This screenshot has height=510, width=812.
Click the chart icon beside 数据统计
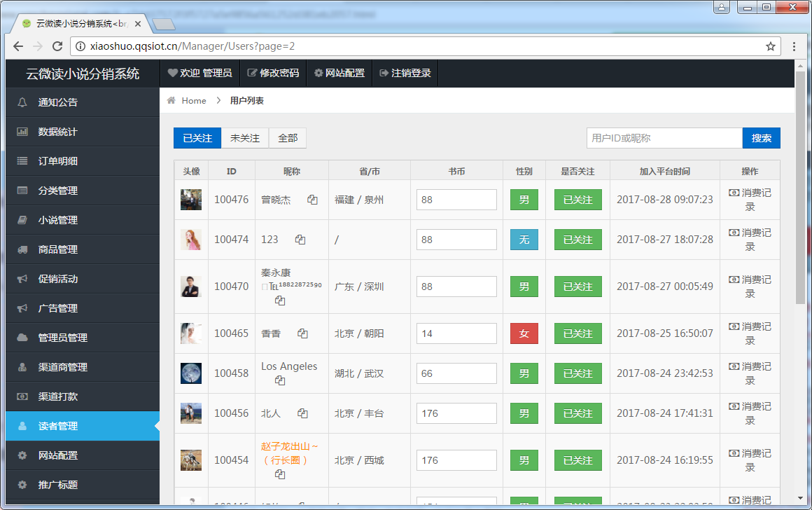pos(22,132)
